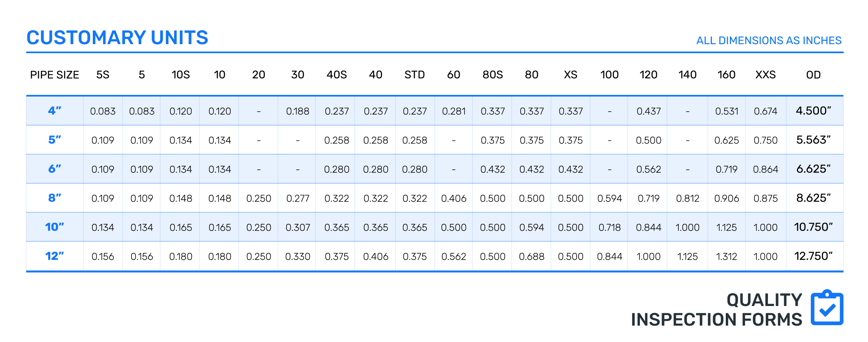
Task: Click the STD column header
Action: [x=415, y=75]
